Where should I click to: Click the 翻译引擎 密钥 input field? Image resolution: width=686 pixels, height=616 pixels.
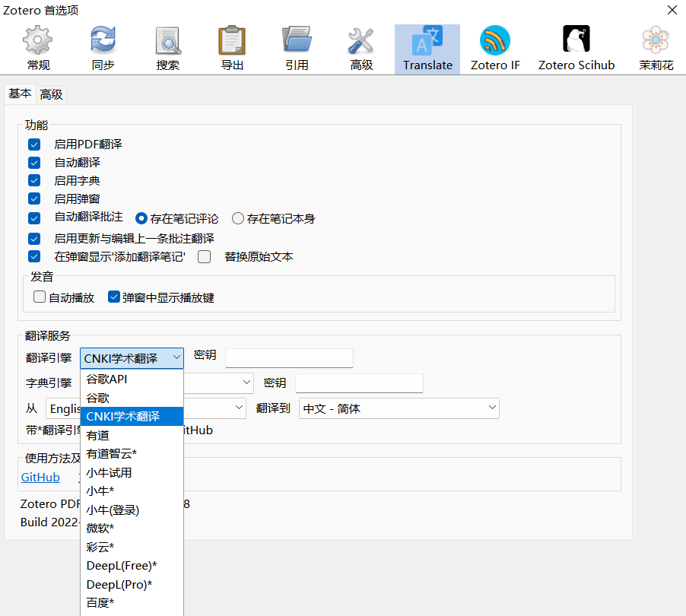(x=289, y=358)
